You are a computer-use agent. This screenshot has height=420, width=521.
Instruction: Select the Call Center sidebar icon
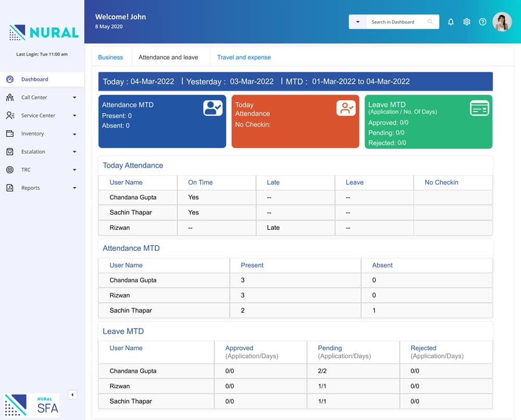(11, 97)
